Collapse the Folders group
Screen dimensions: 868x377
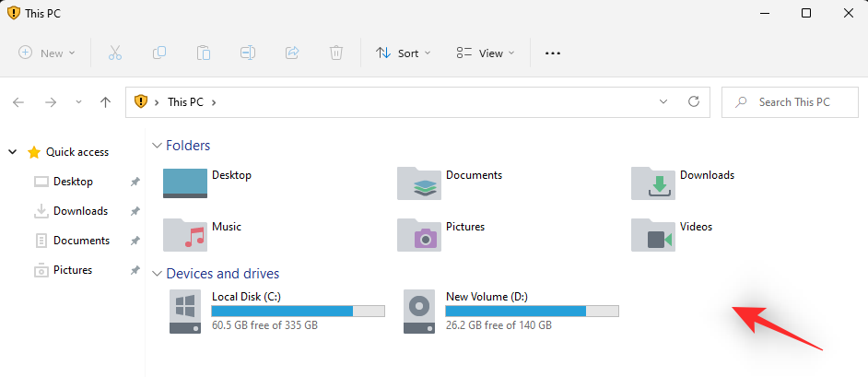tap(157, 146)
